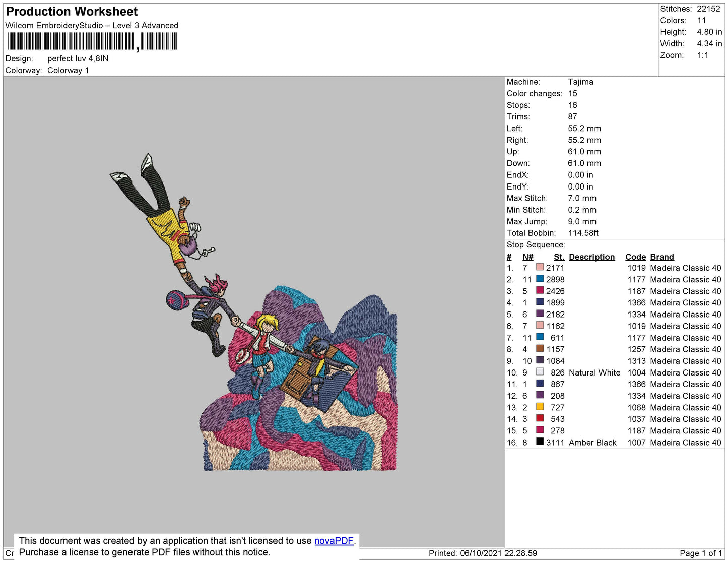
Task: Select the pink swatch in stop 1
Action: click(x=540, y=268)
